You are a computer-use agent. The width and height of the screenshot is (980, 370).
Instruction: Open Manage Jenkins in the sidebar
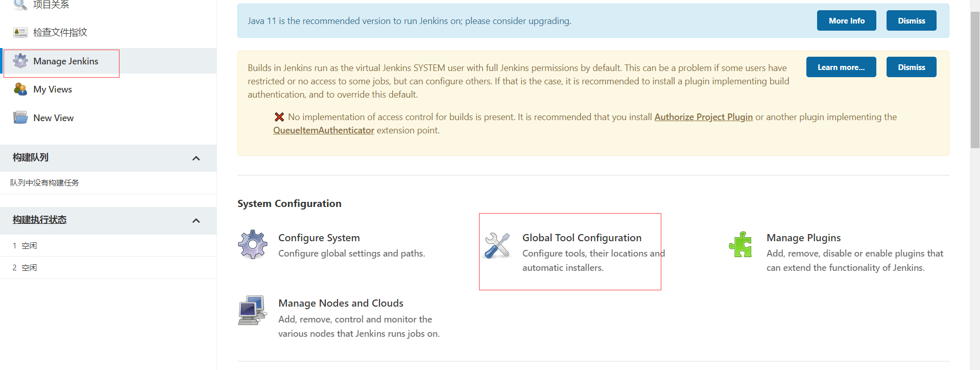tap(66, 61)
